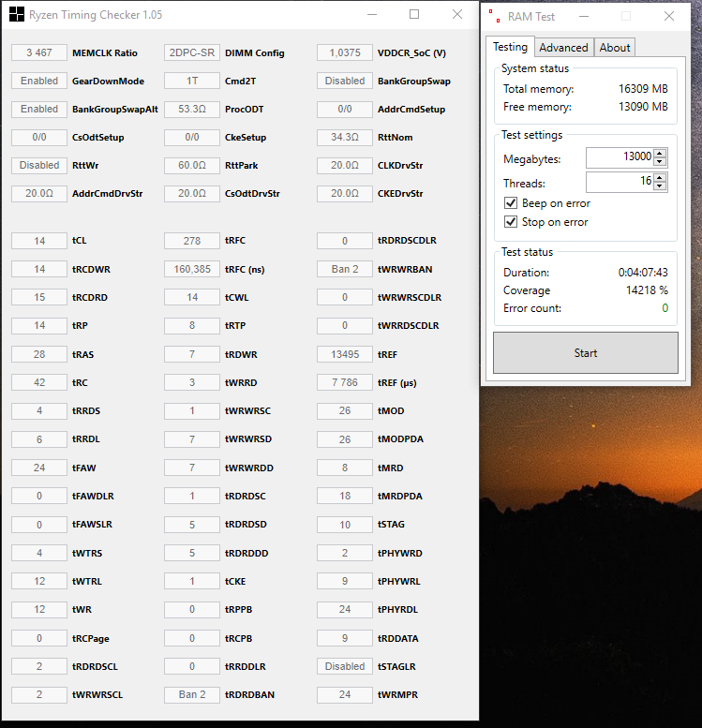Click the Error count value 0
Viewport: 702px width, 728px height.
point(665,308)
